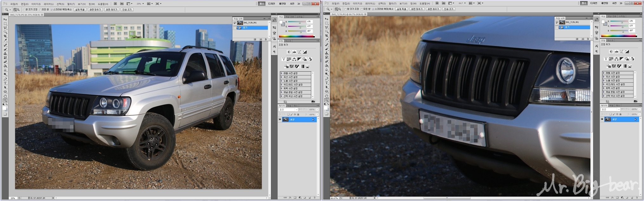Expand '색조/채도 사전 설정' in right window

pos(603,84)
